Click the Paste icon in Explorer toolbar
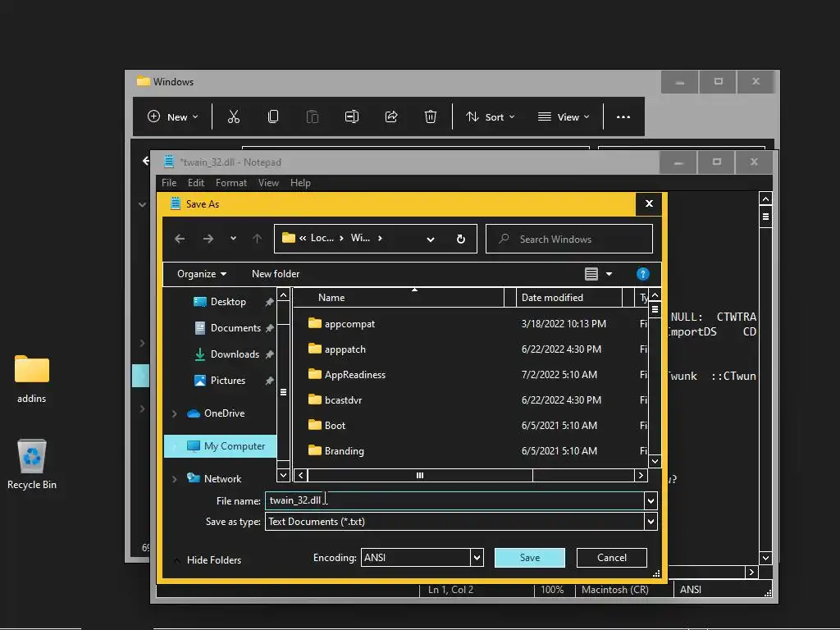 313,116
